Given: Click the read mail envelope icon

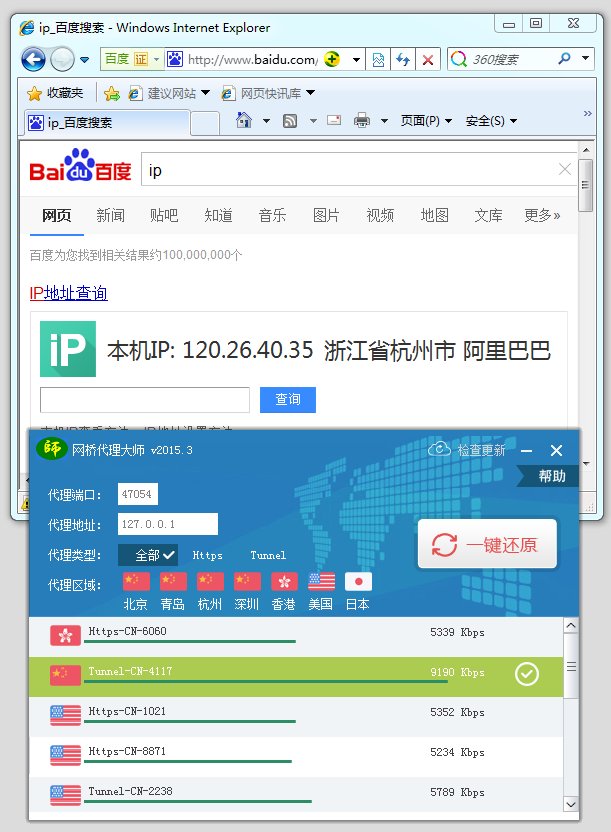Looking at the screenshot, I should coord(334,120).
